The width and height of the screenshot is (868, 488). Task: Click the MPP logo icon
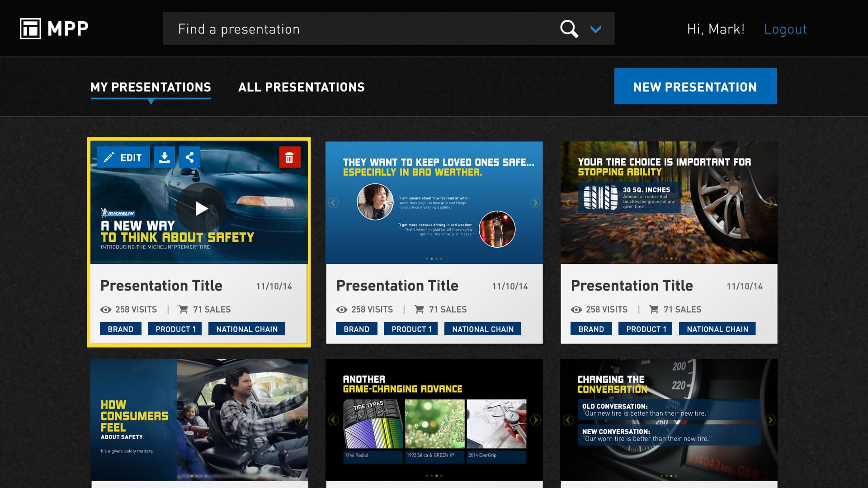pos(30,29)
